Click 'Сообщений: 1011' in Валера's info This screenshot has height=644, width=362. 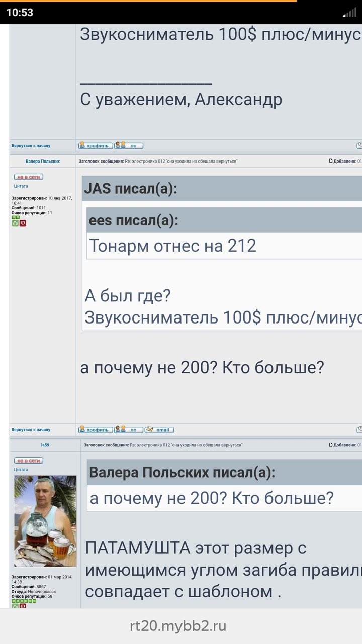tap(29, 208)
